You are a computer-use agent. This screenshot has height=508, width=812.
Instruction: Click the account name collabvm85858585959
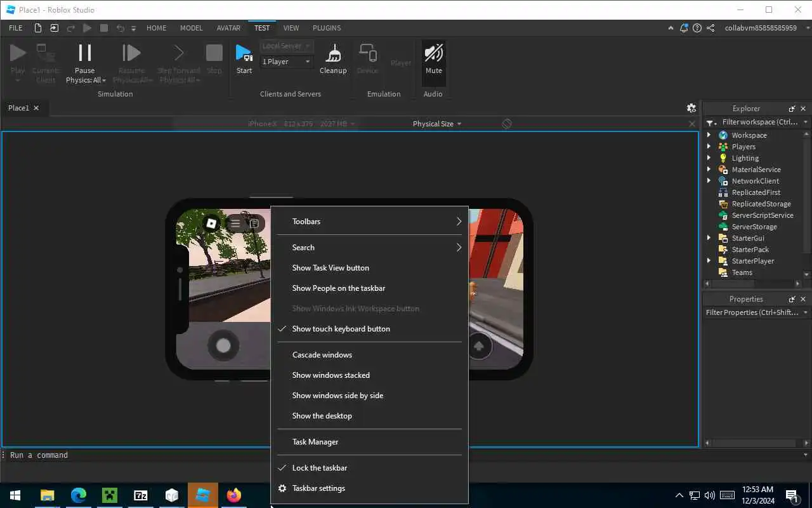click(x=761, y=28)
